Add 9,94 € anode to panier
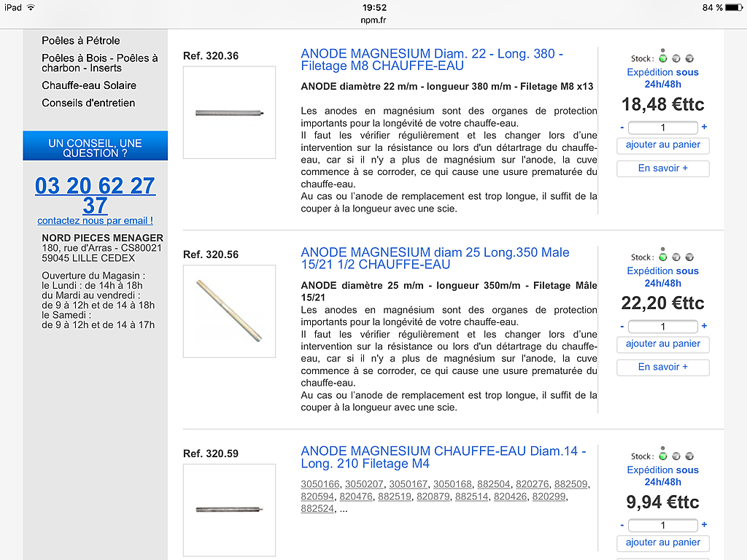This screenshot has height=560, width=747. click(x=662, y=542)
